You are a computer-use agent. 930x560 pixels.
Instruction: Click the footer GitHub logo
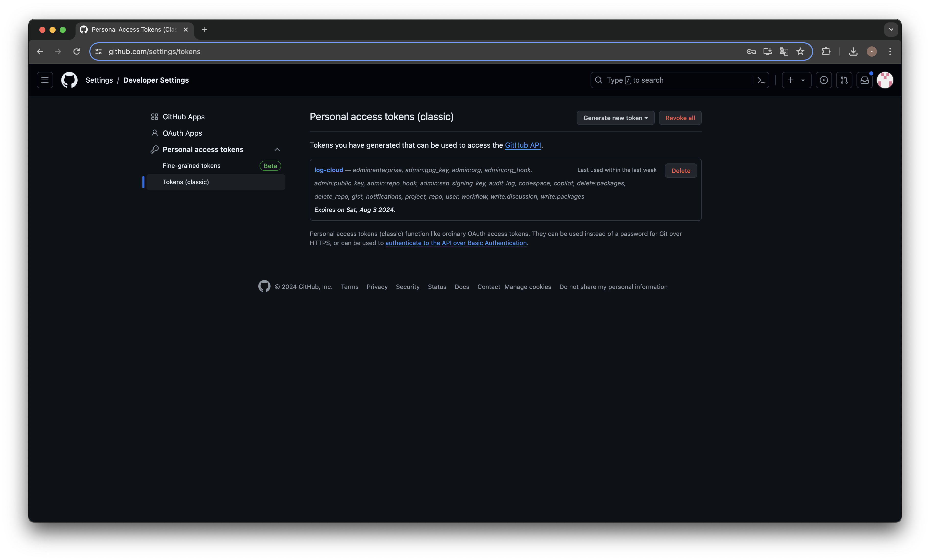[x=264, y=286]
